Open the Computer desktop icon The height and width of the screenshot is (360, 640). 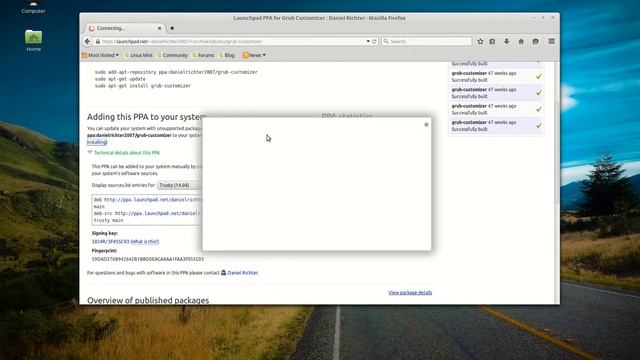33,7
